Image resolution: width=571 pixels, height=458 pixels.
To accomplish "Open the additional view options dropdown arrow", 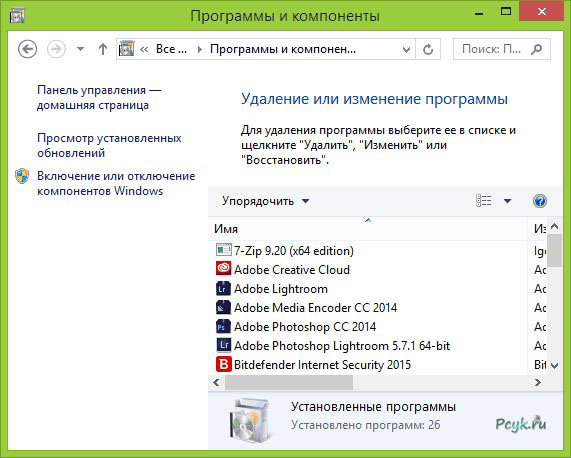I will coord(507,201).
